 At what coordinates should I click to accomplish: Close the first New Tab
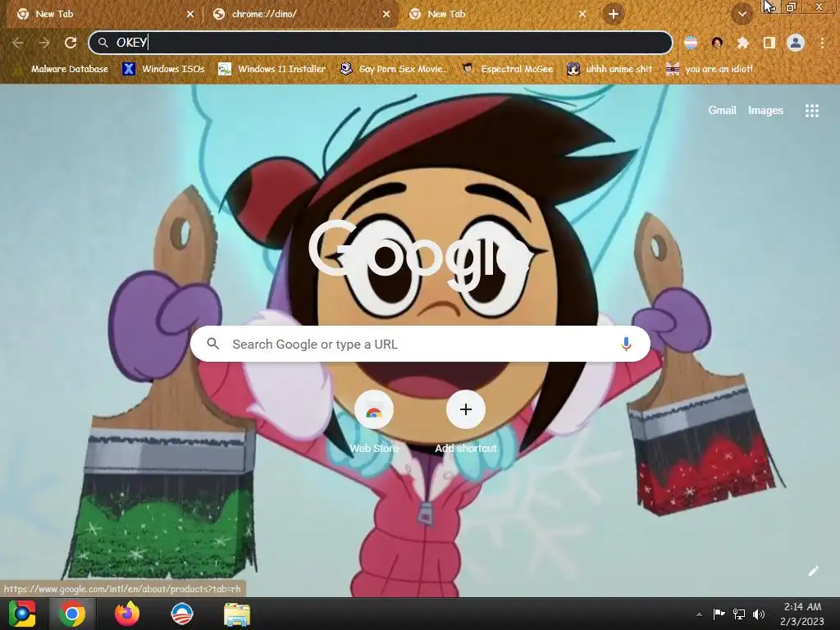point(190,14)
